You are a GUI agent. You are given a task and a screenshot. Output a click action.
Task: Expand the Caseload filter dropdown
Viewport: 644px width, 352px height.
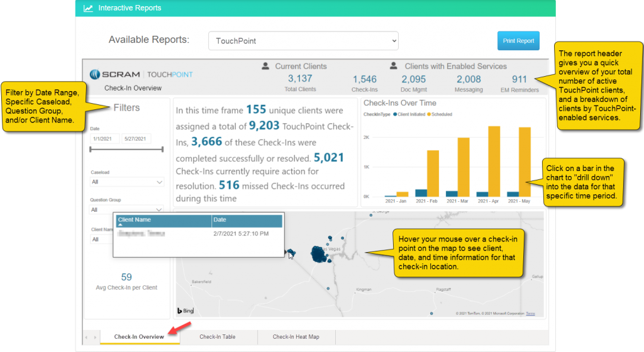[127, 182]
